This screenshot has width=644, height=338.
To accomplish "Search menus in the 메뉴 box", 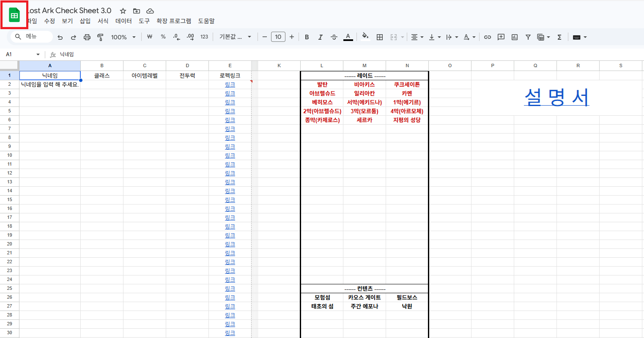I will pos(32,37).
